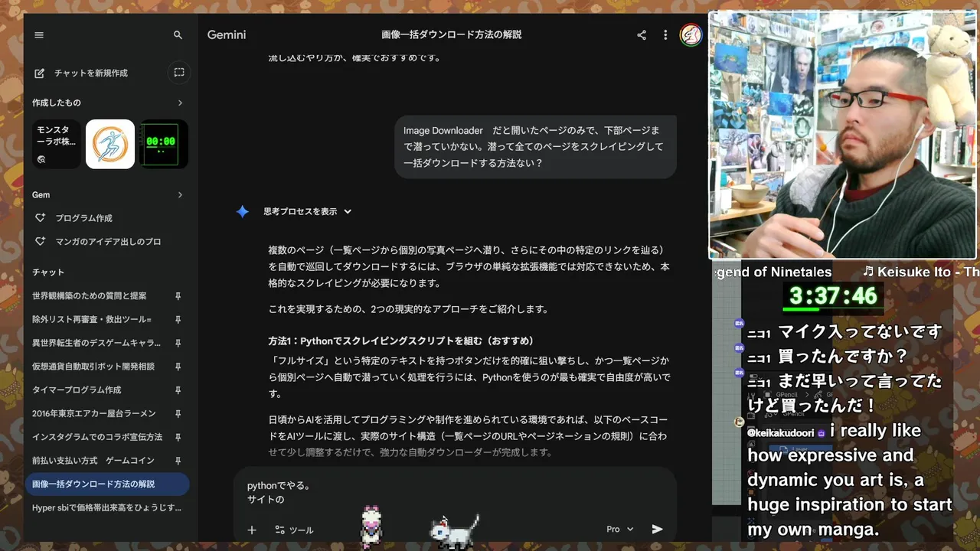Expand the Gem section chevron
The height and width of the screenshot is (551, 980).
[180, 195]
